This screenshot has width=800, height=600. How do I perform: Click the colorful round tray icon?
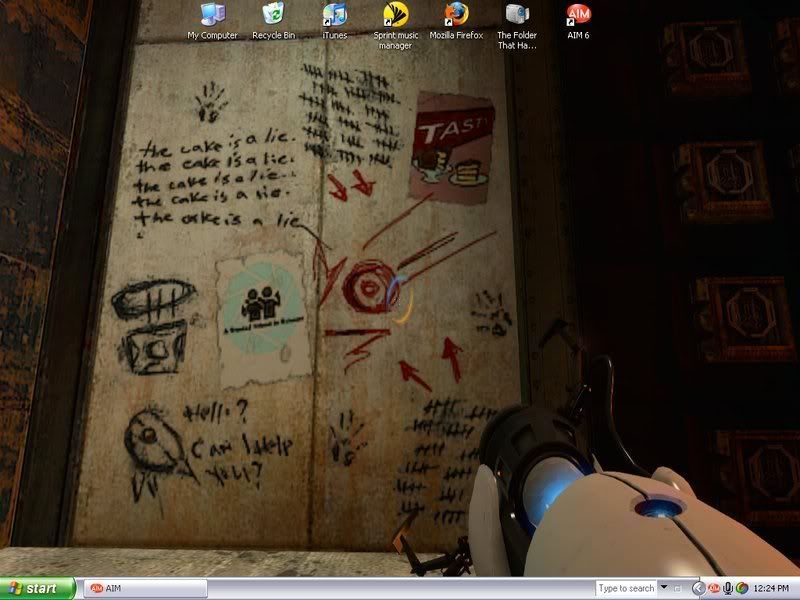pos(742,588)
